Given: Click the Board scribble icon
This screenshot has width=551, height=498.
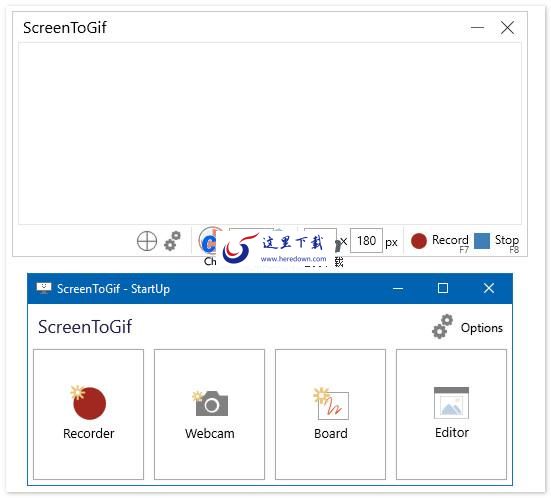Looking at the screenshot, I should (x=331, y=403).
